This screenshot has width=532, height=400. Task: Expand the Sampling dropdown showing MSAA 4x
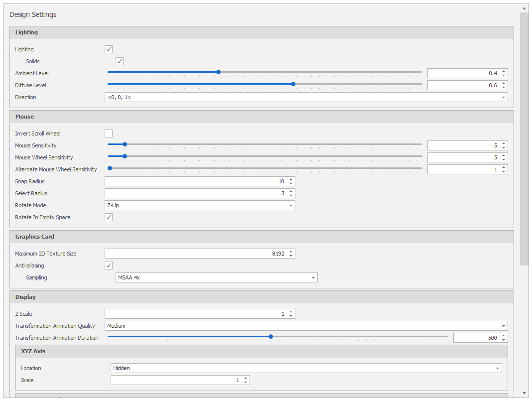point(313,277)
